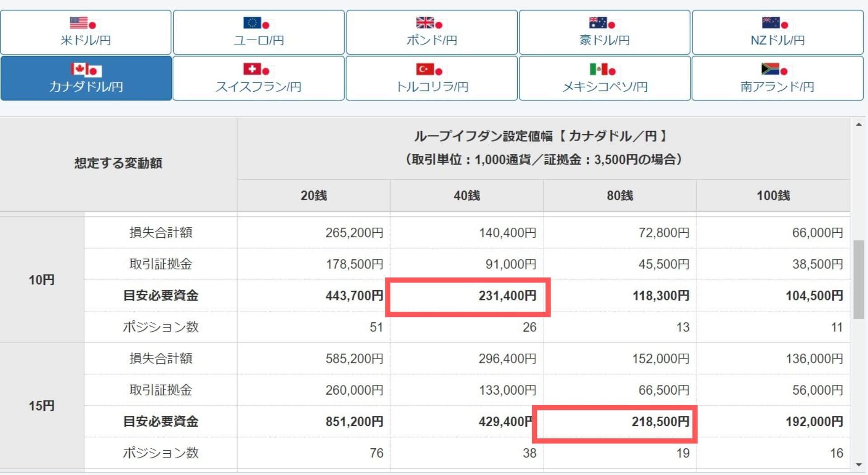Click the 443,700円 cell

[x=314, y=296]
